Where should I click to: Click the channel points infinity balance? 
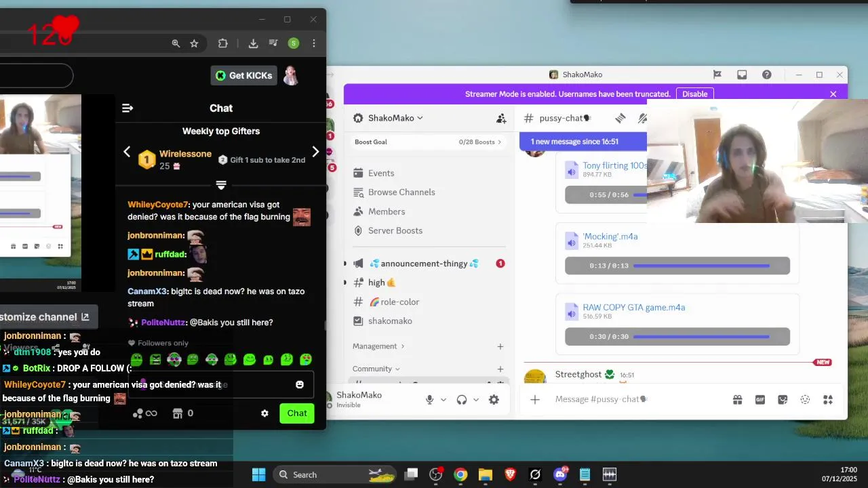pyautogui.click(x=145, y=413)
